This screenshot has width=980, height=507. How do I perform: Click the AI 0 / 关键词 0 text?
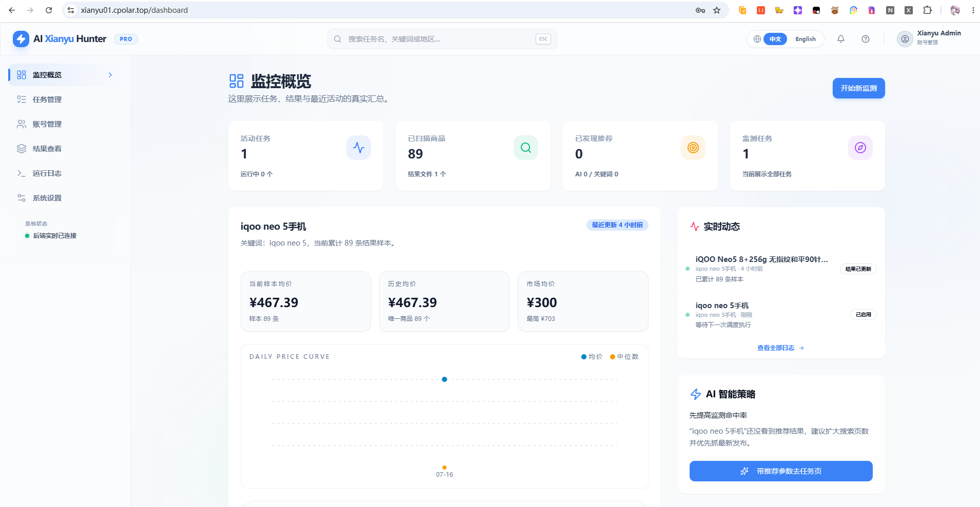(597, 174)
